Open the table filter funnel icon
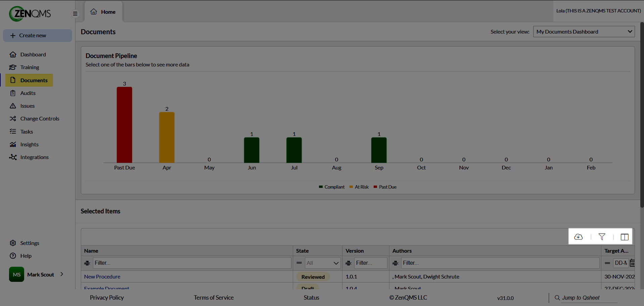644x306 pixels. (x=602, y=237)
